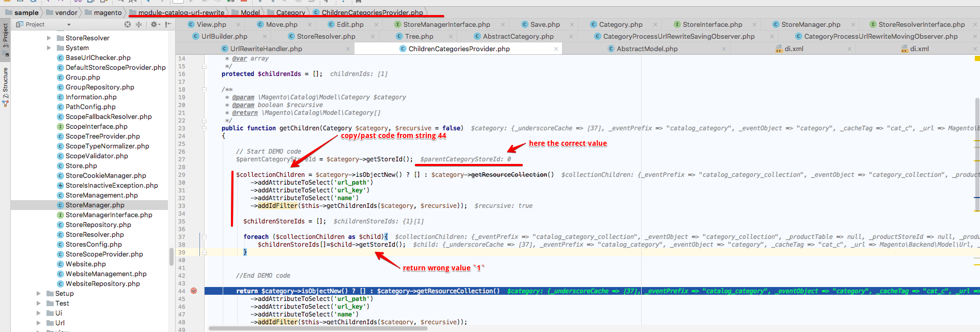The width and height of the screenshot is (980, 332).
Task: Click the Project panel vertical scrollbar
Action: pos(171,256)
